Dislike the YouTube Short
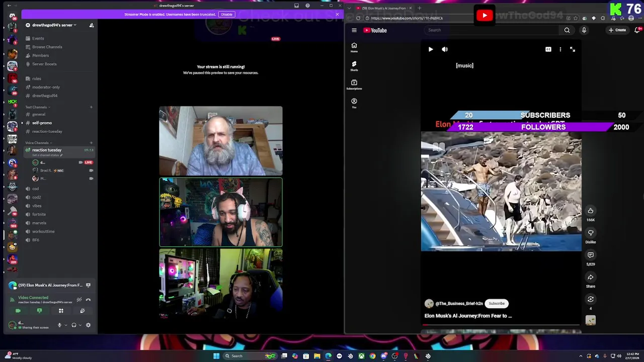The width and height of the screenshot is (644, 362). click(591, 233)
